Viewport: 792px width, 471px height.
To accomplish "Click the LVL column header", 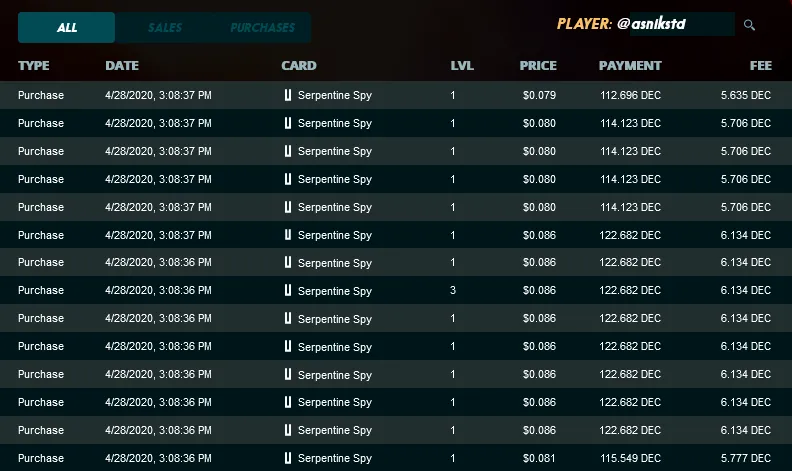I will [x=462, y=66].
